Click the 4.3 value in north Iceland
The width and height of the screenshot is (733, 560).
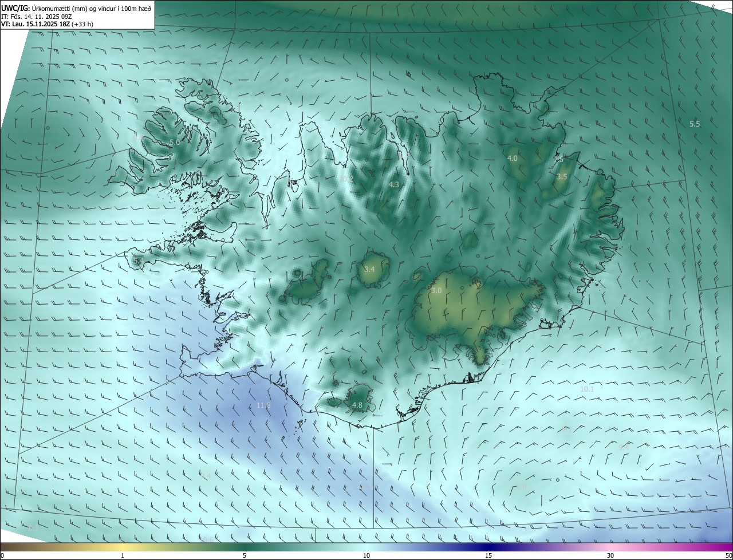[x=393, y=185]
